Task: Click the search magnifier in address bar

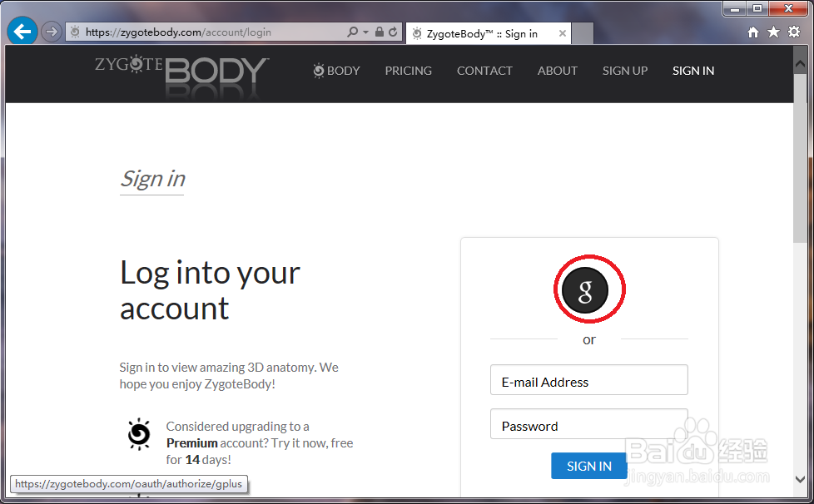Action: 352,32
